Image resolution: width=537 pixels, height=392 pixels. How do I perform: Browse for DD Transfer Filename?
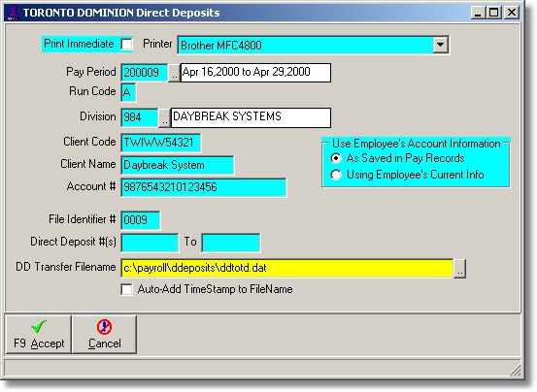tap(459, 269)
